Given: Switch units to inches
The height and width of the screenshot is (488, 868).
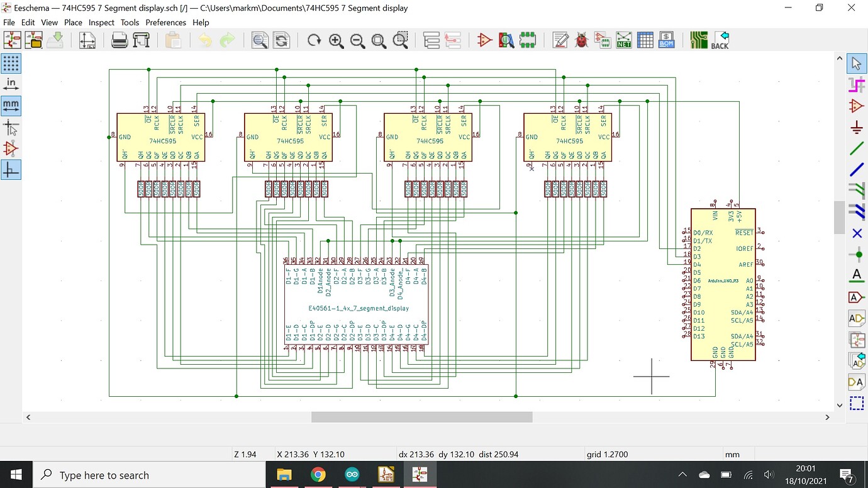Looking at the screenshot, I should pos(11,85).
